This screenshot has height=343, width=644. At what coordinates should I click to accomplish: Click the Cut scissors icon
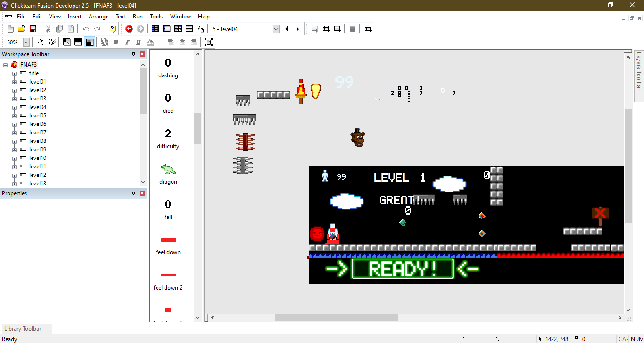click(48, 29)
